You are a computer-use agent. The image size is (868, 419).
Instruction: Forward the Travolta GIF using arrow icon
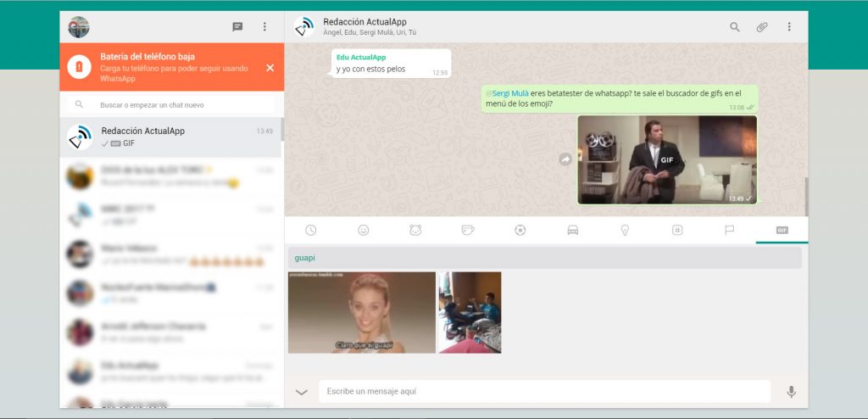point(565,159)
